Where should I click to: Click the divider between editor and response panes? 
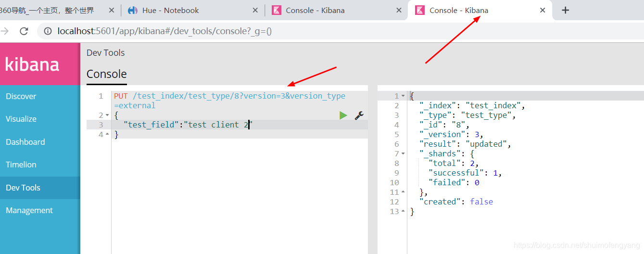pos(373,169)
